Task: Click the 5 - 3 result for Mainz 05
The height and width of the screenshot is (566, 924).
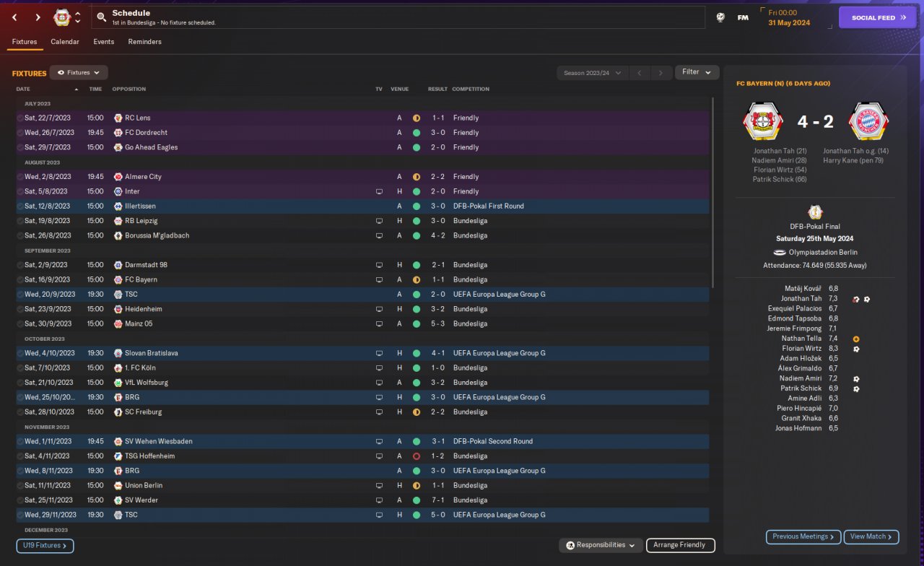Action: [438, 324]
